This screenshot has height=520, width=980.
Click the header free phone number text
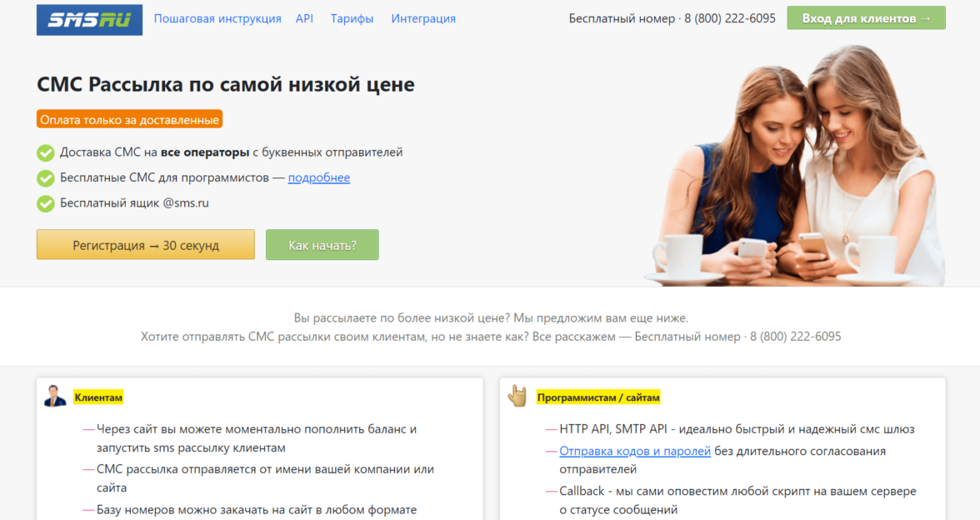(672, 18)
